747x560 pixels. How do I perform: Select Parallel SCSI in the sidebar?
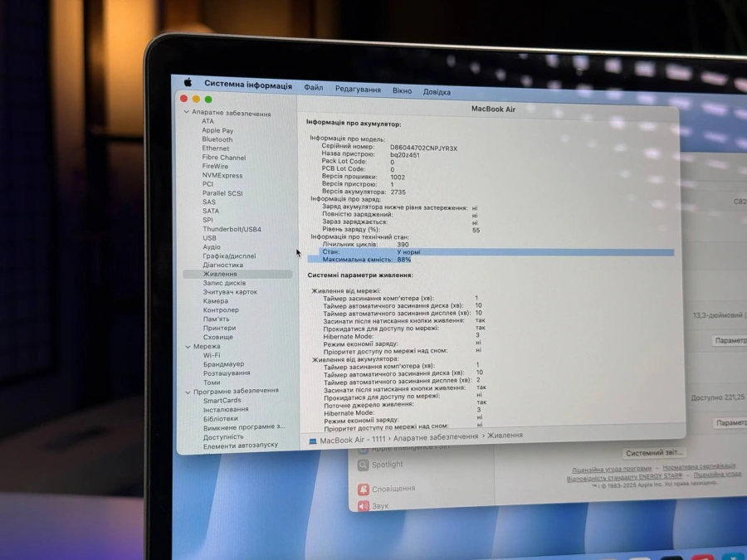coord(222,192)
